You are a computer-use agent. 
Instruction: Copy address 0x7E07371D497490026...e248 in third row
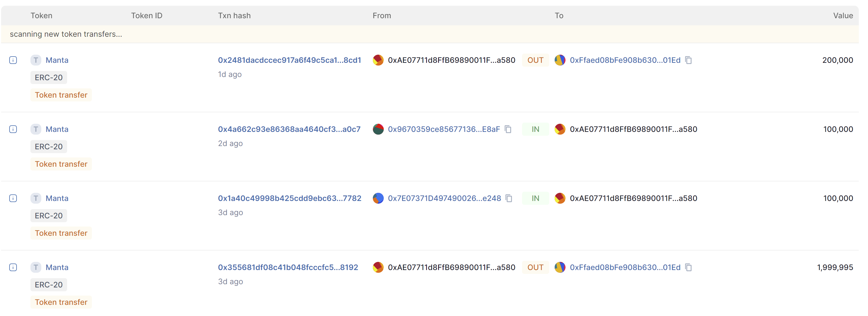(508, 198)
